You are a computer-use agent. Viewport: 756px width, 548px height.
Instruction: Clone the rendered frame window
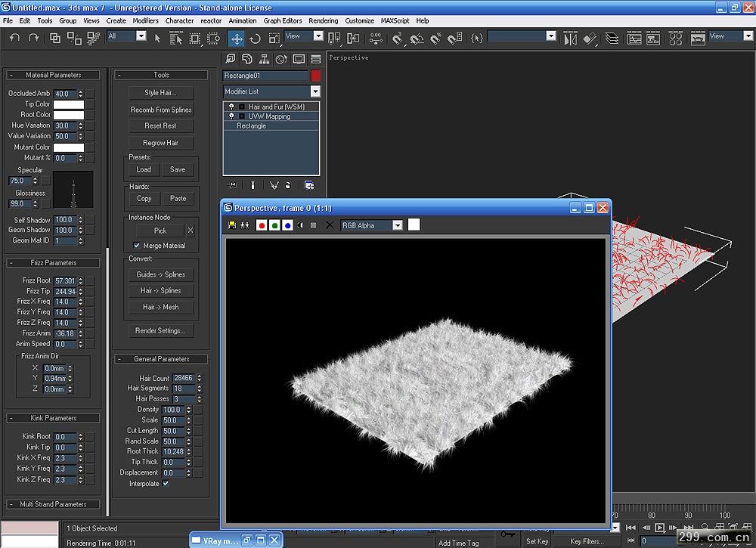245,225
